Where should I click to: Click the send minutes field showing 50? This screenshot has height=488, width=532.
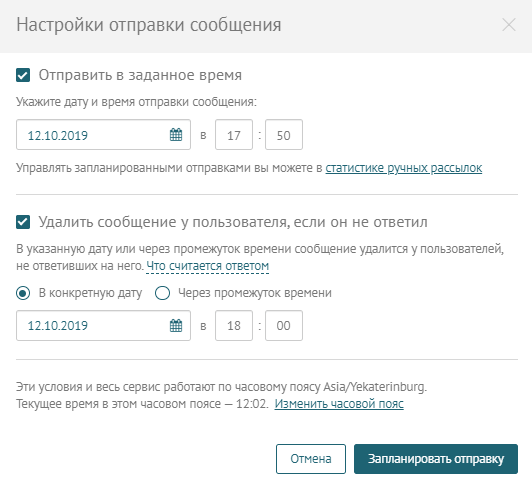pos(284,135)
